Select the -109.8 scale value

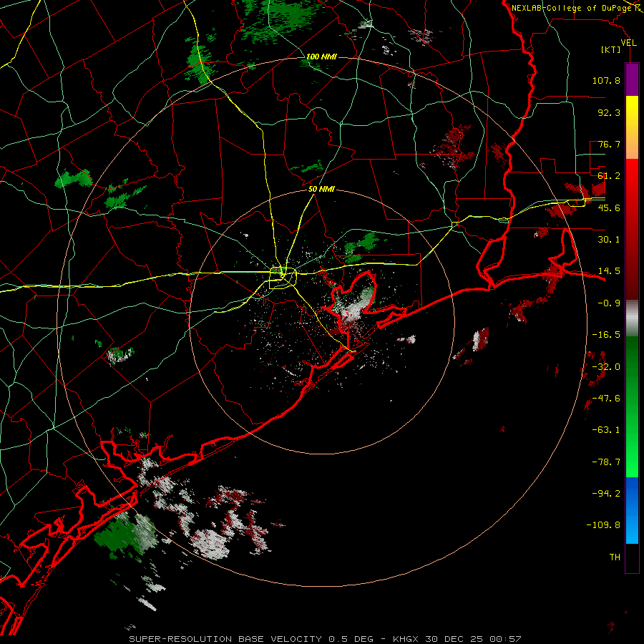(x=603, y=525)
